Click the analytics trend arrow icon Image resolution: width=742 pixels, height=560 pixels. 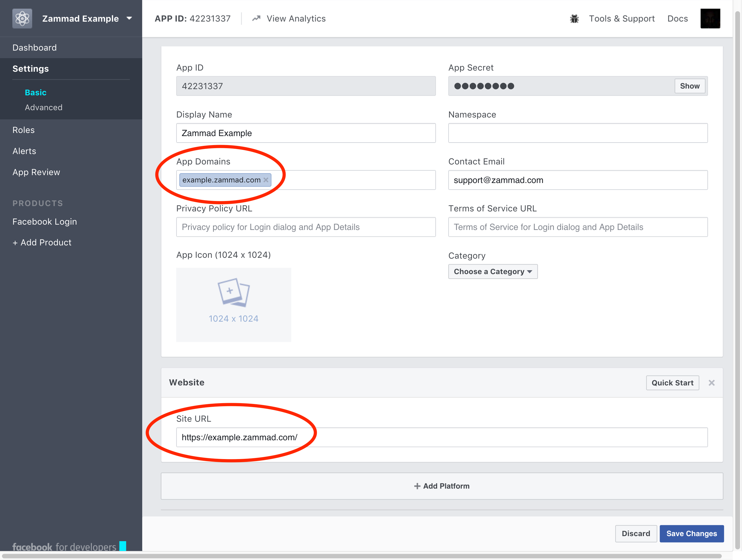256,19
